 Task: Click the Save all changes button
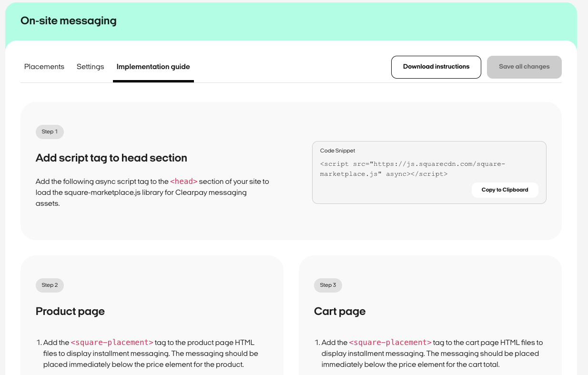click(524, 67)
